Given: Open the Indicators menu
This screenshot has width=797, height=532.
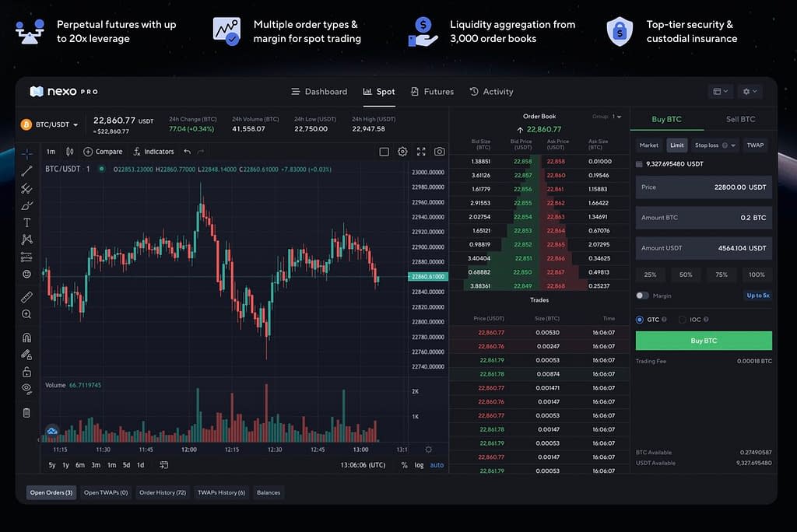Looking at the screenshot, I should (x=153, y=152).
